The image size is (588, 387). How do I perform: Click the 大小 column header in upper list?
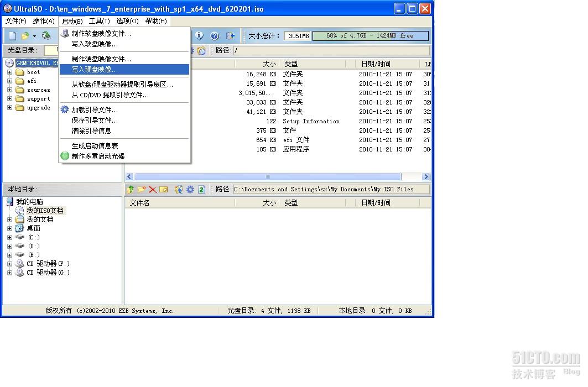(257, 64)
